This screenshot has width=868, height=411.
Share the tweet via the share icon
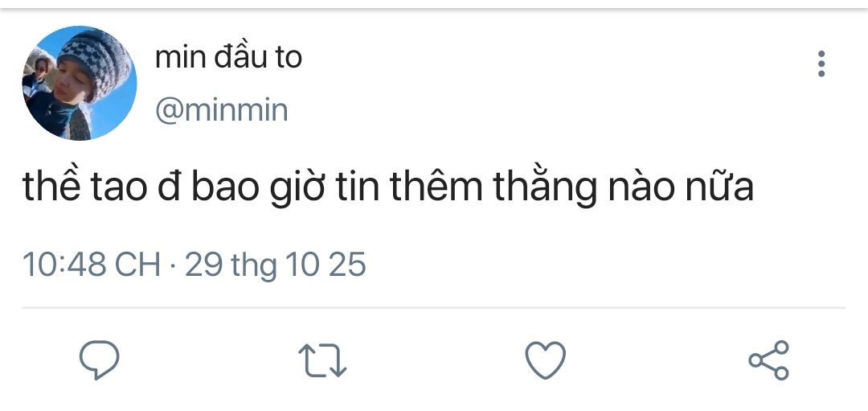click(769, 360)
